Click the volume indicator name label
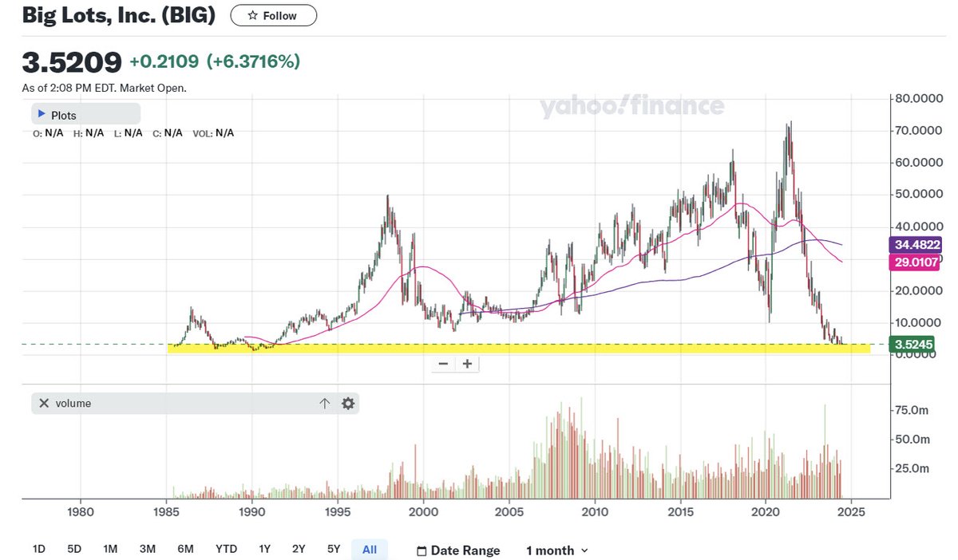Viewport: 958px width, 560px height. (x=73, y=404)
